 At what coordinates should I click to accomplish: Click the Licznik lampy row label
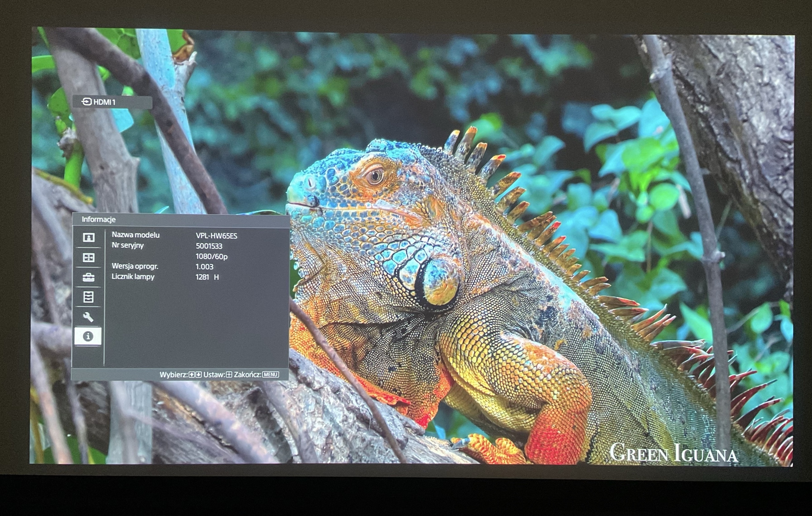pyautogui.click(x=133, y=277)
